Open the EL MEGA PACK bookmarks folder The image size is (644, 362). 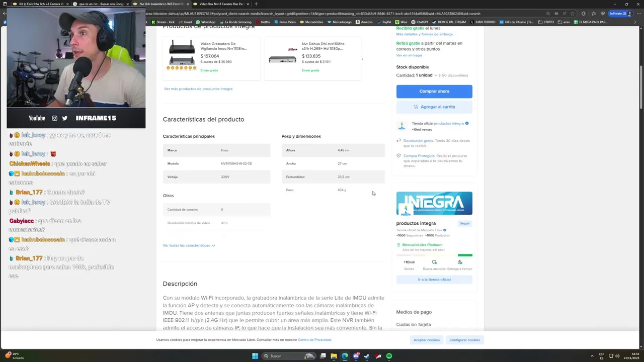[x=591, y=22]
